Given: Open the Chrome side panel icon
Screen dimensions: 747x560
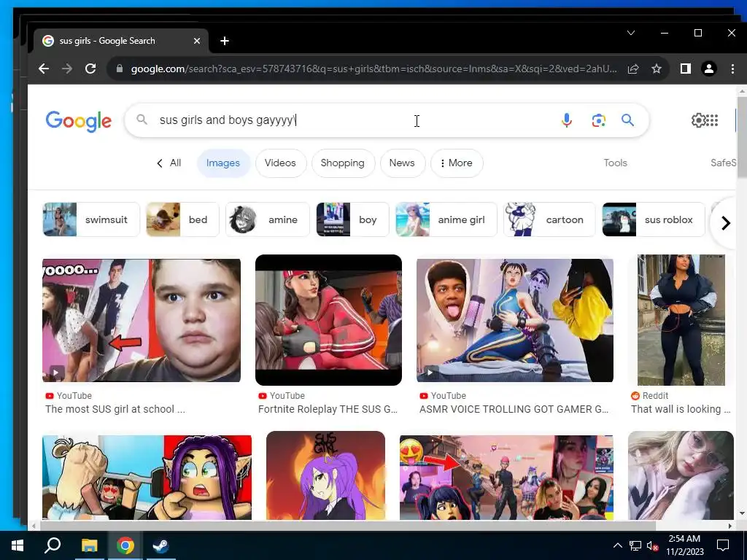Looking at the screenshot, I should coord(686,69).
